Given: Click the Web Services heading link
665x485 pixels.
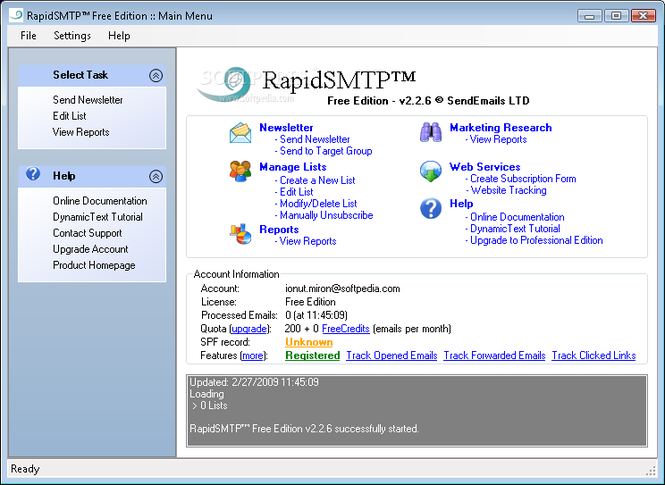Looking at the screenshot, I should click(485, 167).
